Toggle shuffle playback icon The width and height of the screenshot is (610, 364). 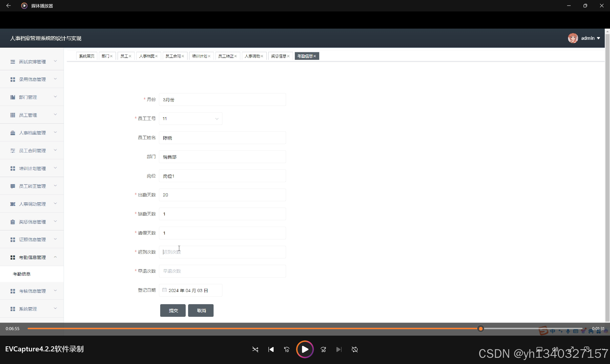click(255, 349)
